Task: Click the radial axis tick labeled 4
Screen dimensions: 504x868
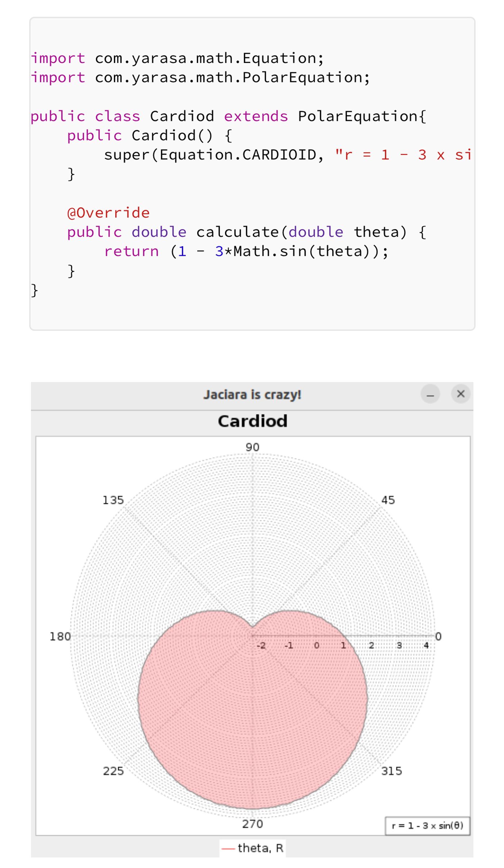Action: pyautogui.click(x=426, y=645)
